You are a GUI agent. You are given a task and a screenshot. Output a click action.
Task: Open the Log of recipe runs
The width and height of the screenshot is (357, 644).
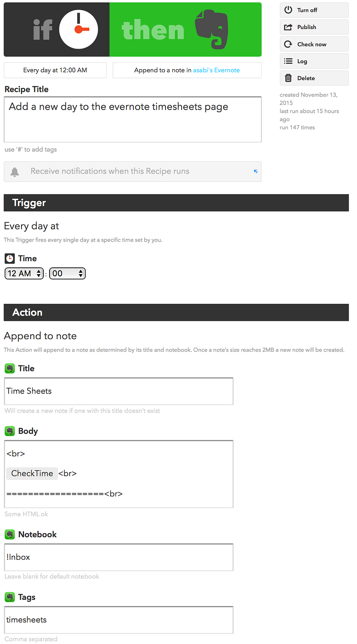[x=314, y=61]
